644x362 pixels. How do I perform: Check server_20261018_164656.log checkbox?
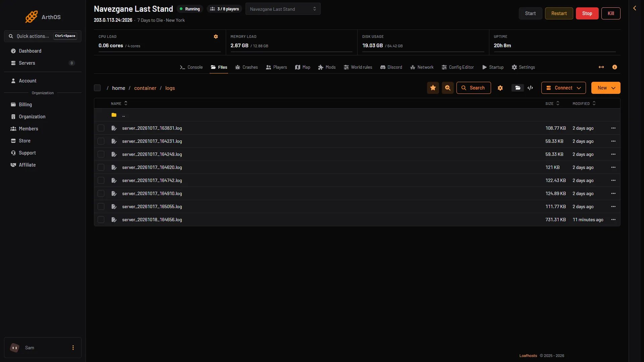[x=101, y=220]
